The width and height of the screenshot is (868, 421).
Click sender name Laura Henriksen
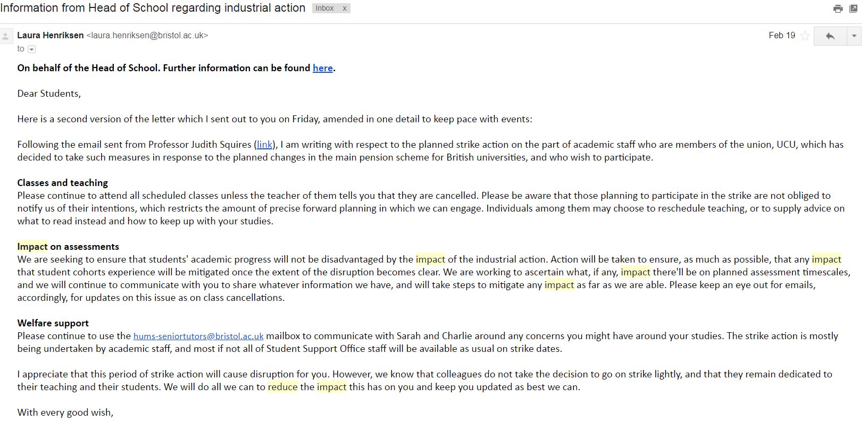51,36
